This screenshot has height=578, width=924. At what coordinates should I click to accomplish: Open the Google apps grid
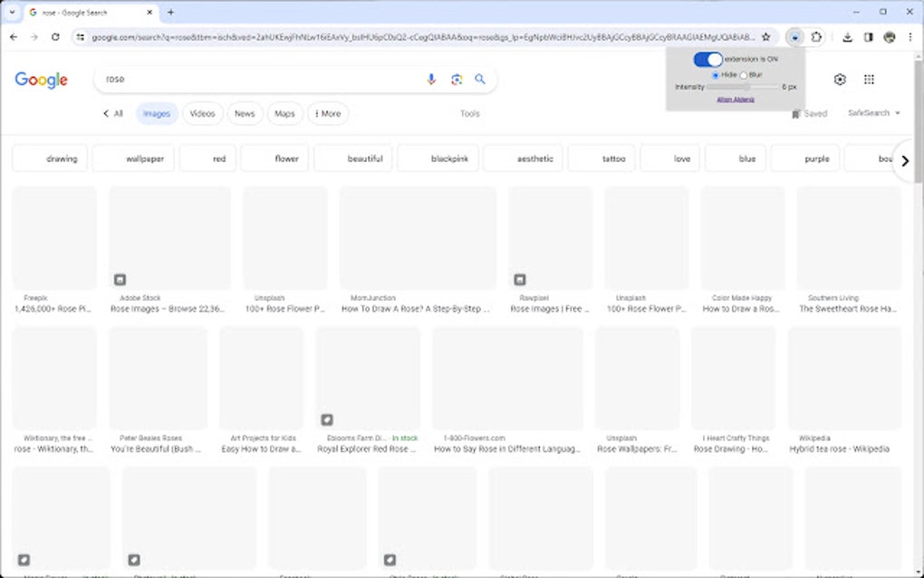868,80
